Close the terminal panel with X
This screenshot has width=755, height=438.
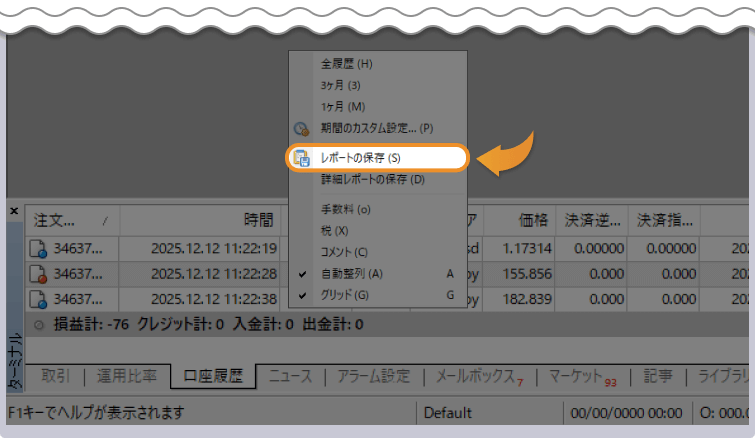click(14, 211)
